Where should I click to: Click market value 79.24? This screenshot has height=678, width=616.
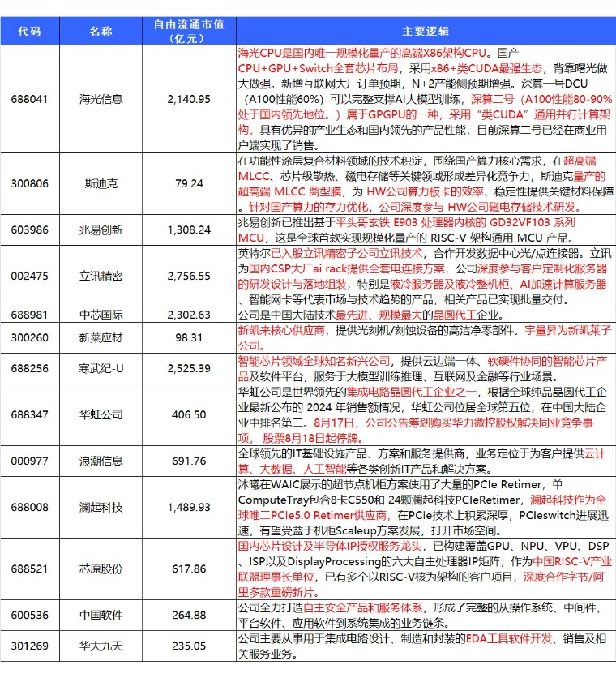[189, 183]
